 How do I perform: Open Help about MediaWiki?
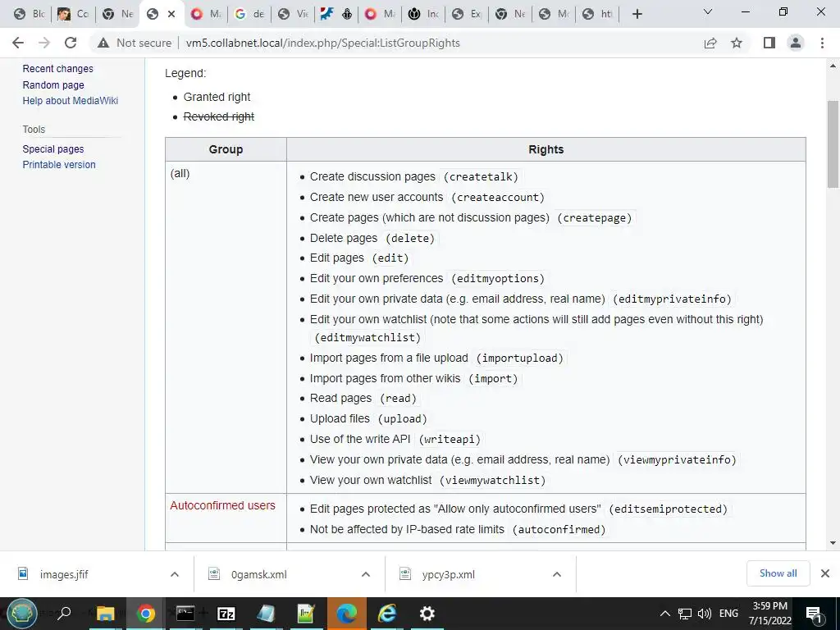click(71, 101)
